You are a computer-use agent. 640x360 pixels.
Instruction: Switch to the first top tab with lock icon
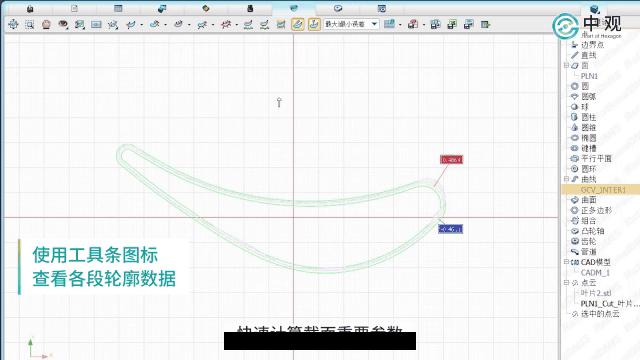click(30, 8)
